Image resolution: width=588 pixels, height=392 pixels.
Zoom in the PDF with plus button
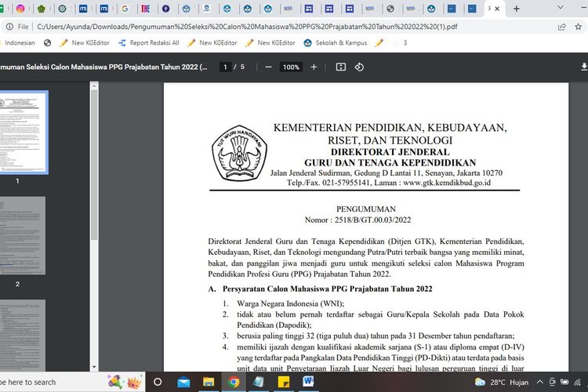point(314,67)
